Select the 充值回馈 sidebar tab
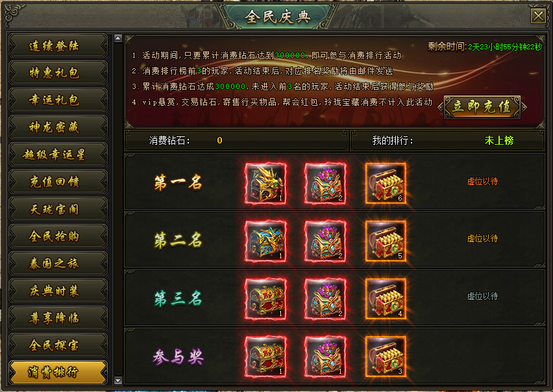Viewport: 553px width, 392px height. point(58,182)
